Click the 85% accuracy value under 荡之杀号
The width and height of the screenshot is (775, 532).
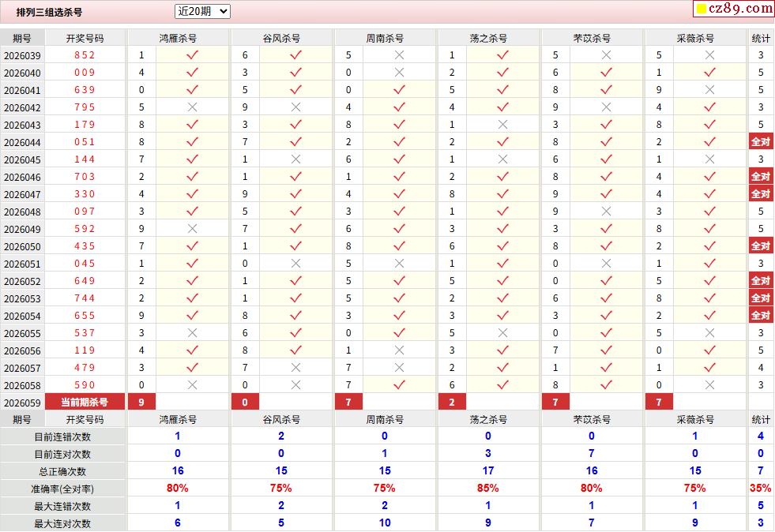(488, 489)
